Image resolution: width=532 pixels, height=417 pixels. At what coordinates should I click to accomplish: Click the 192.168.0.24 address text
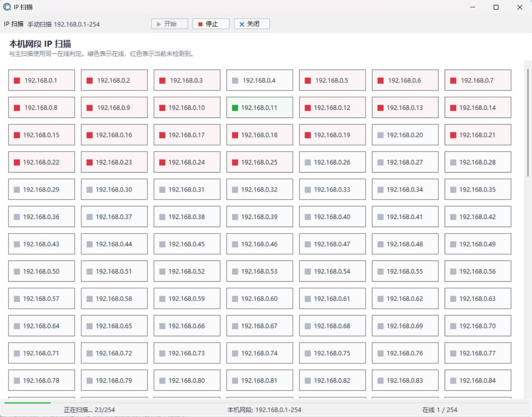pyautogui.click(x=187, y=162)
